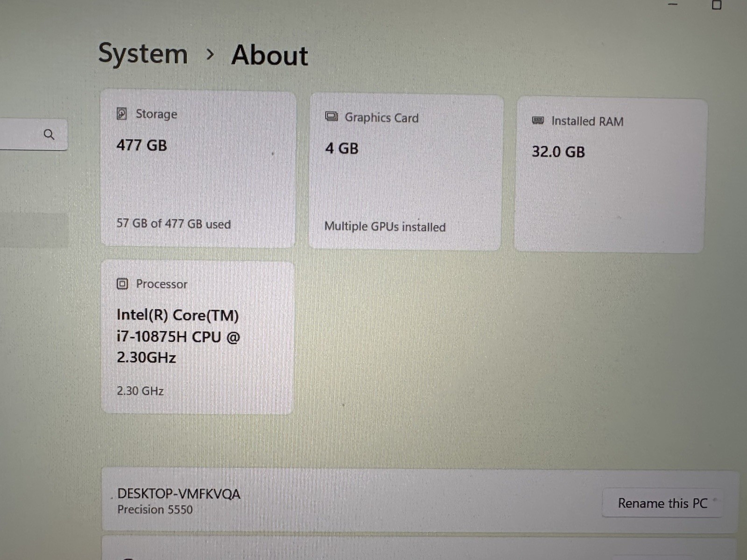This screenshot has width=747, height=560.
Task: Select the 477 GB storage value
Action: pos(141,145)
